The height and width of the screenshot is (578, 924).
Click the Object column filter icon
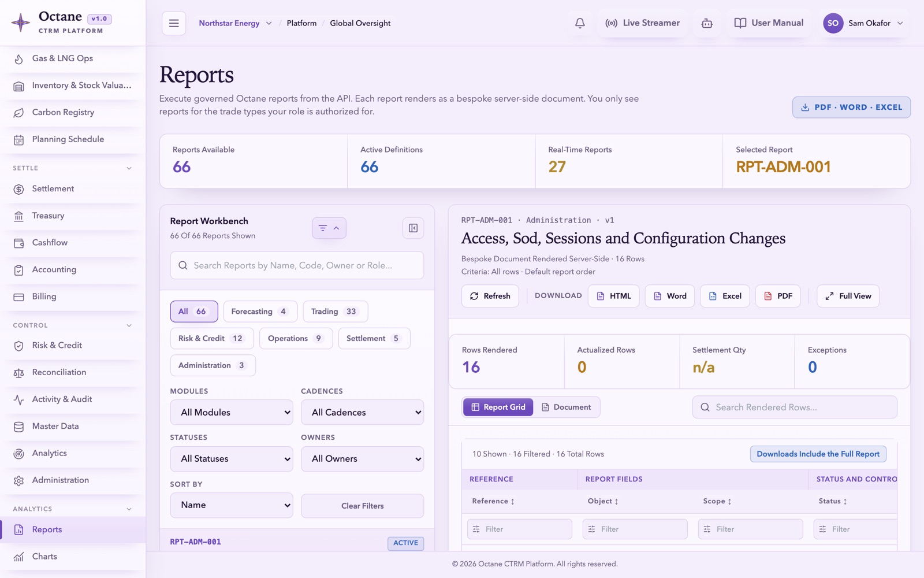coord(591,529)
